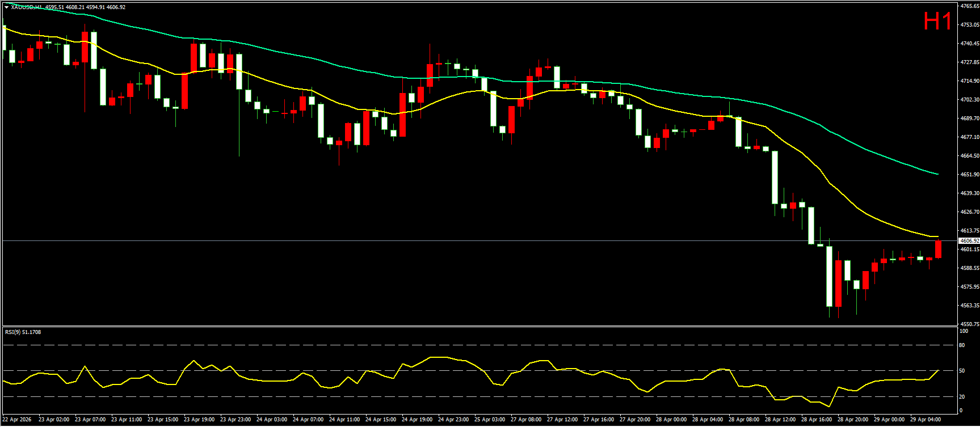This screenshot has height=427, width=980.
Task: Click the right end of yellow moving average
Action: tap(938, 236)
